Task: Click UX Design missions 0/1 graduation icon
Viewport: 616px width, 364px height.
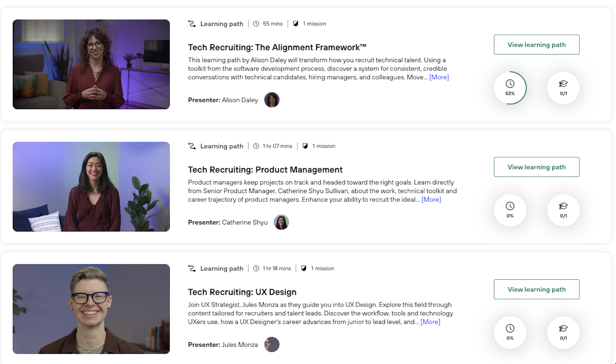Action: pos(563,332)
